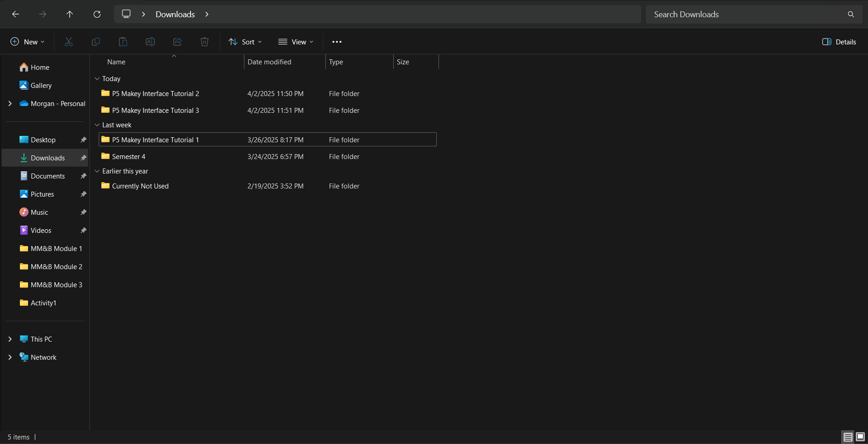Click the Cut scissors icon in toolbar
This screenshot has height=444, width=868.
click(69, 42)
